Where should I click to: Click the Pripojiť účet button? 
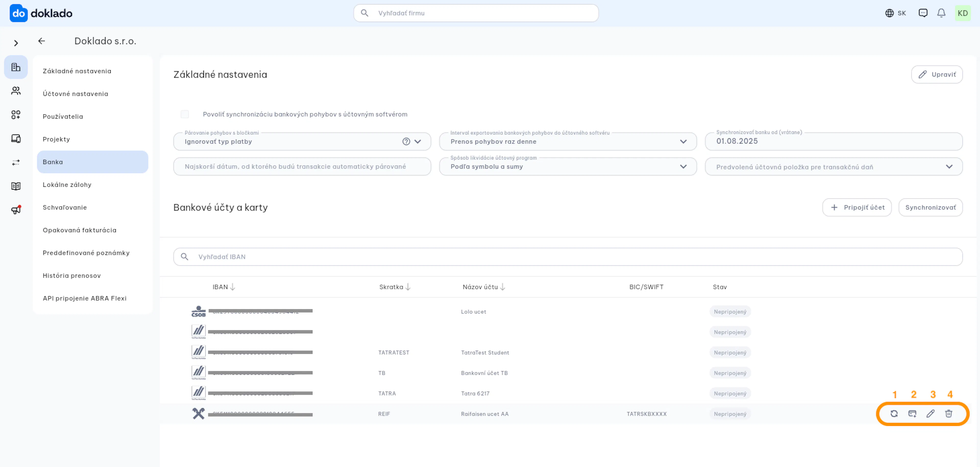[857, 208]
